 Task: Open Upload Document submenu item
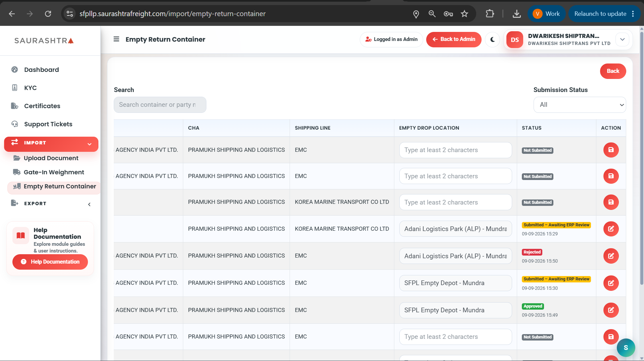pyautogui.click(x=51, y=158)
